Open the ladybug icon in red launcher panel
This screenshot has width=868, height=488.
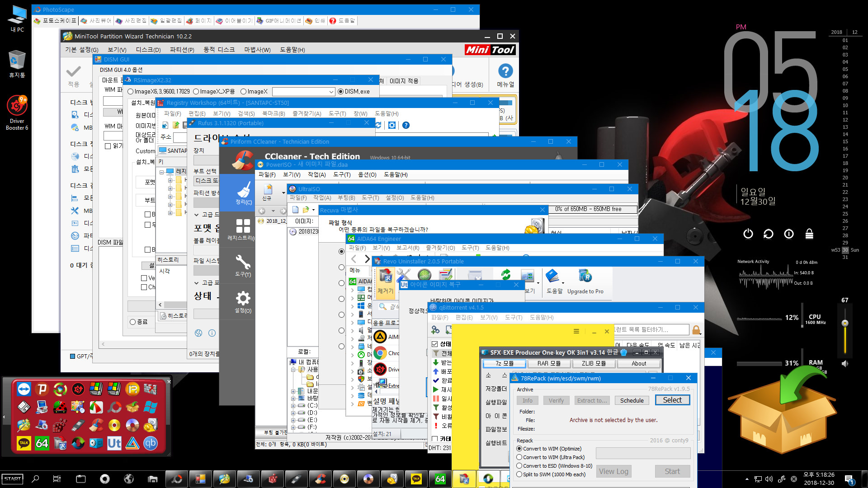[x=60, y=407]
